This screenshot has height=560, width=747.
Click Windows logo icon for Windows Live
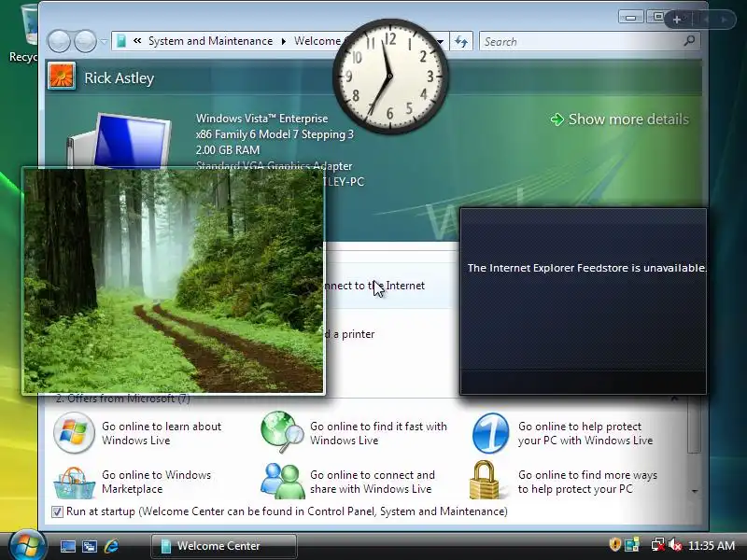pos(74,432)
